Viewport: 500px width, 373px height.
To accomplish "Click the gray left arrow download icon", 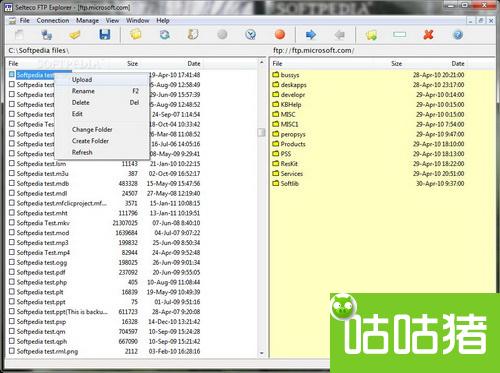I will pyautogui.click(x=340, y=35).
